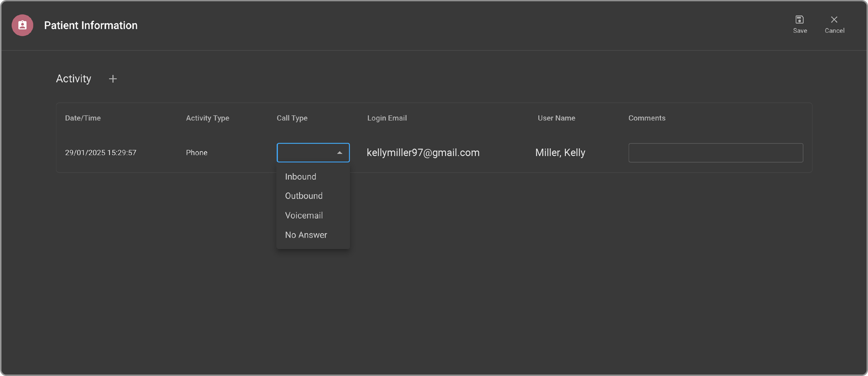Collapse the Call Type dropdown arrow
868x376 pixels.
pos(339,153)
